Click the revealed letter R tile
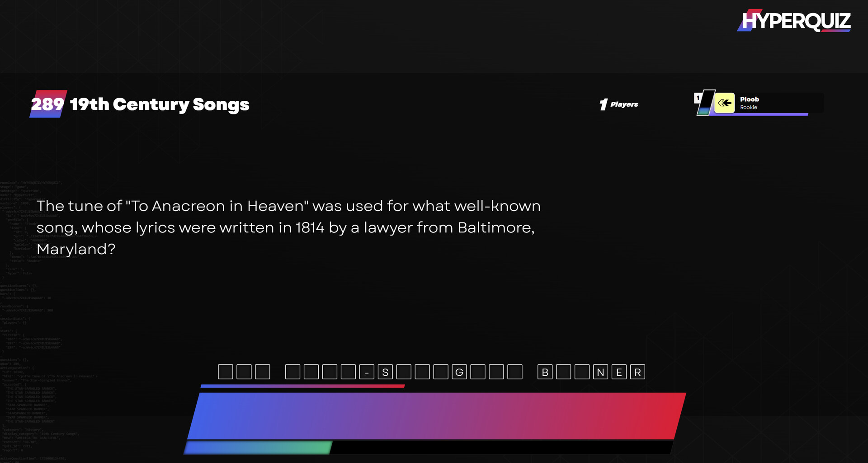The height and width of the screenshot is (463, 868). click(x=637, y=372)
